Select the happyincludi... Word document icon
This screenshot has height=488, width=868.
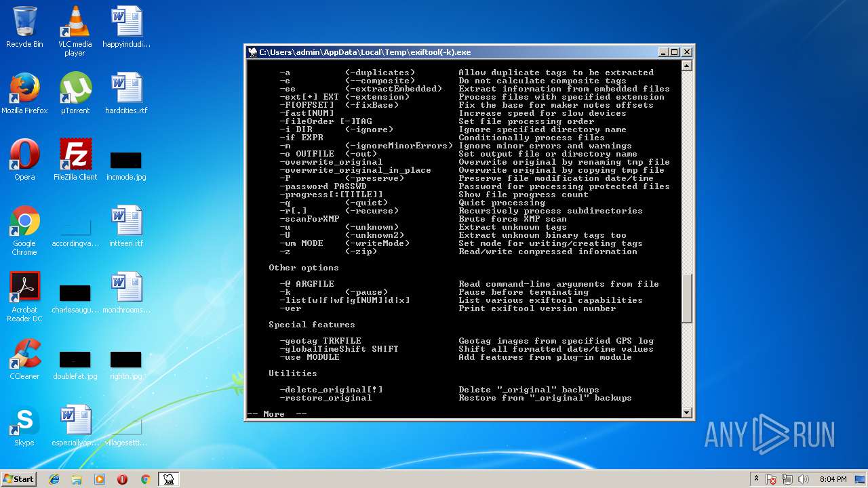pos(126,27)
